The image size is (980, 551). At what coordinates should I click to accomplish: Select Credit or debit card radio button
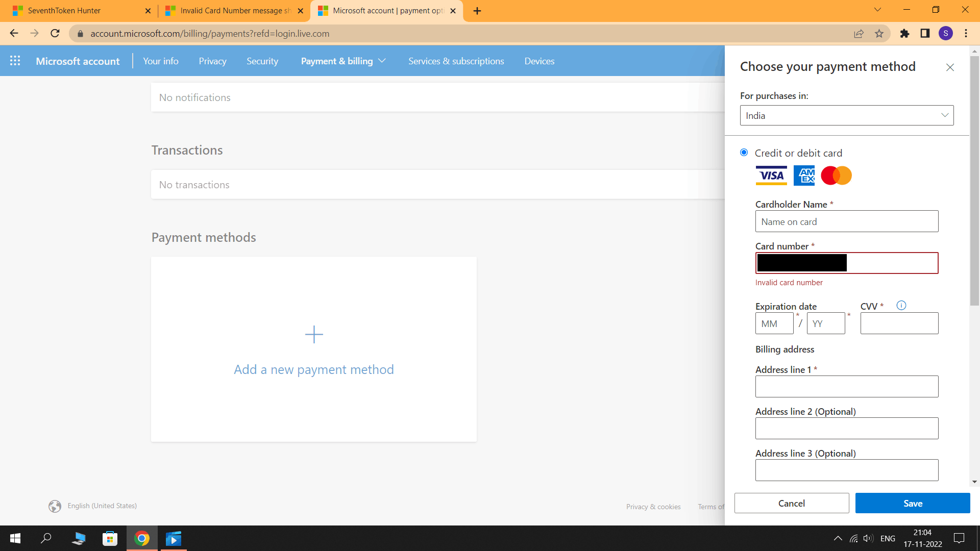tap(743, 152)
